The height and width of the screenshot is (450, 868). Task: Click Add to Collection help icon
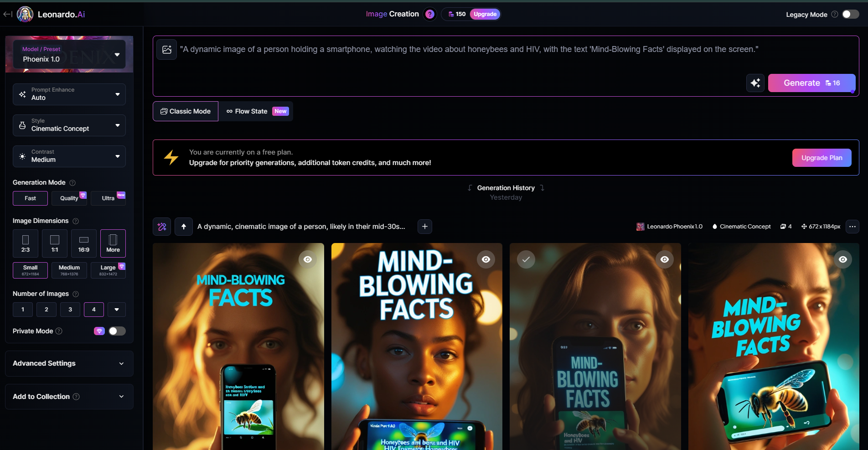[x=76, y=397]
